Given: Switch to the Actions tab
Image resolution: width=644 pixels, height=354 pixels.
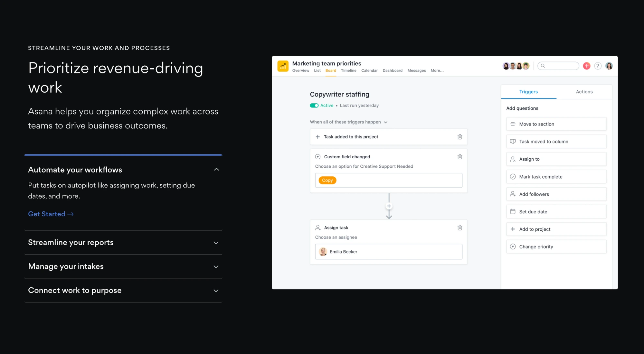Looking at the screenshot, I should coord(584,91).
